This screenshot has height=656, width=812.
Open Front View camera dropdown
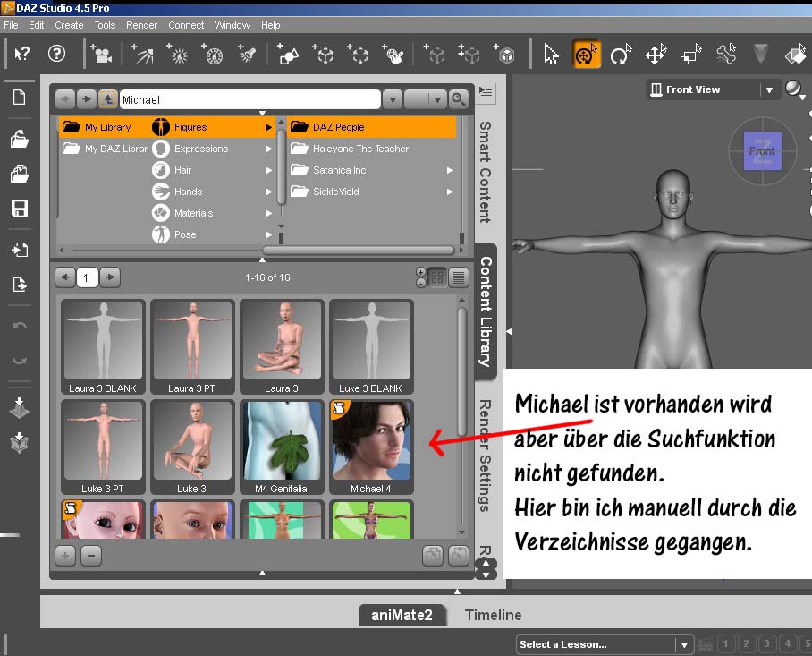point(769,89)
